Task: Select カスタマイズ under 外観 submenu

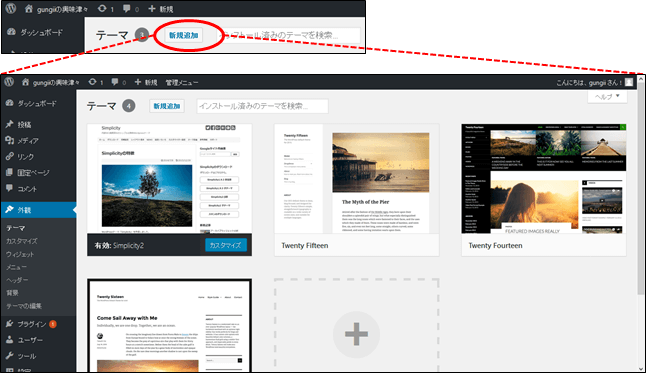Action: click(21, 241)
